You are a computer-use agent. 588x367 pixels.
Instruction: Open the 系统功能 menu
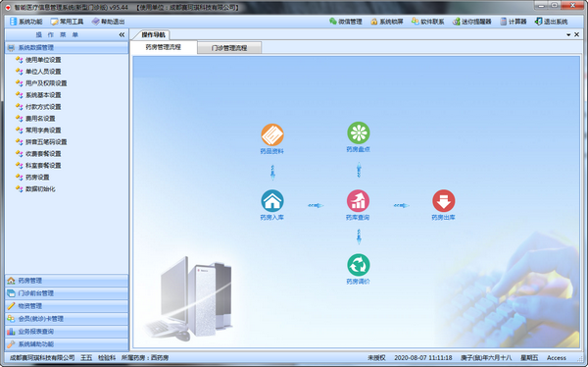click(25, 22)
